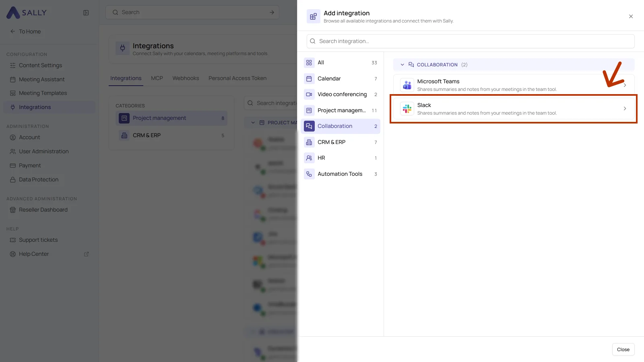This screenshot has width=644, height=362.
Task: Click the Sally logo
Action: [x=27, y=12]
